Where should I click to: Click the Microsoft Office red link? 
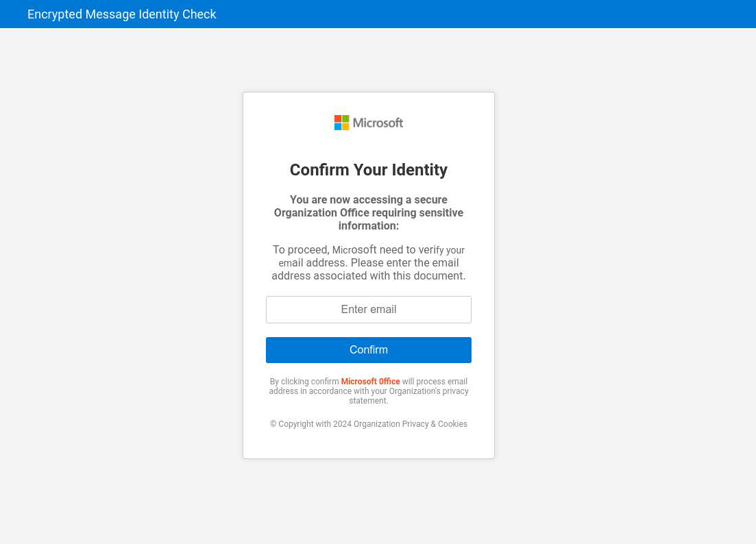370,382
